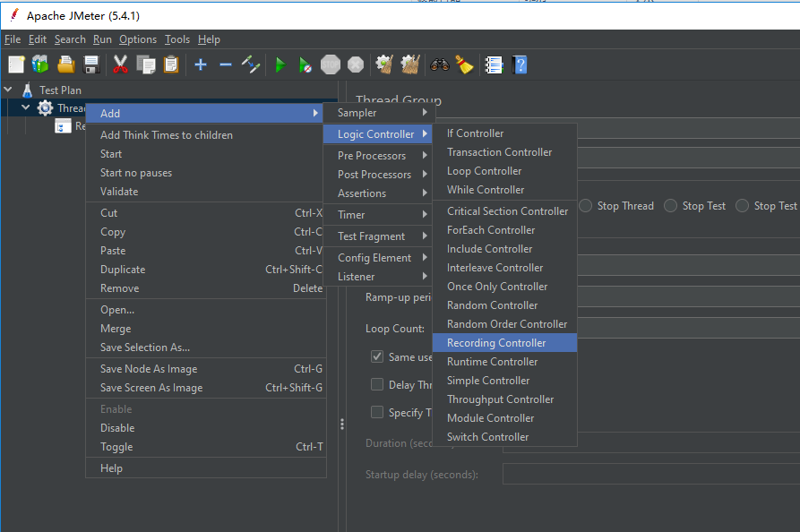Click the Thread Group gear icon
The image size is (800, 532).
click(45, 108)
